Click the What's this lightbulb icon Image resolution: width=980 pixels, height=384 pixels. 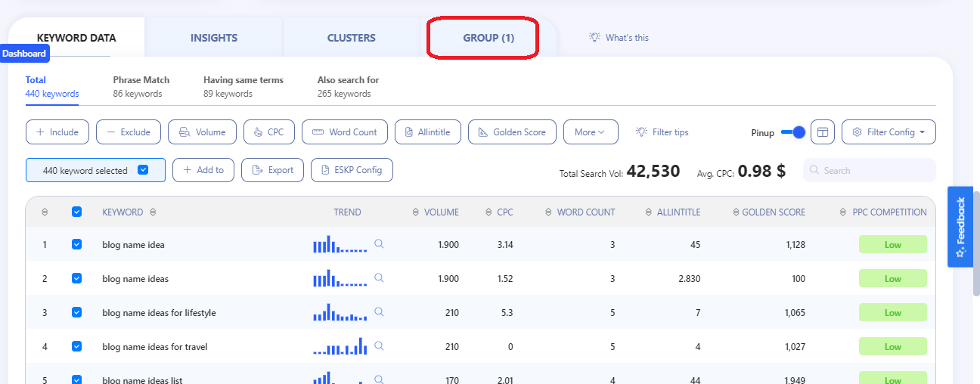595,38
